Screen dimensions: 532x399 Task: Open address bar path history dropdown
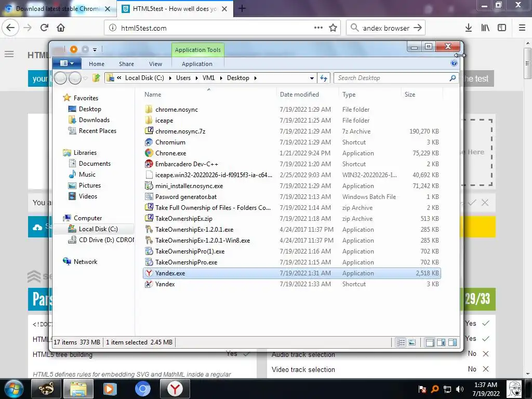pos(312,78)
